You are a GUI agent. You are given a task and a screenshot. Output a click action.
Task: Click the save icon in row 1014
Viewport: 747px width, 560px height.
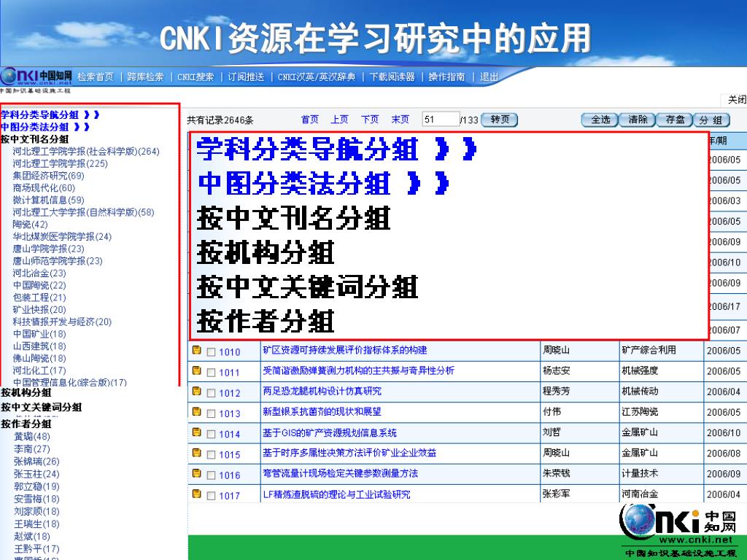[x=196, y=432]
